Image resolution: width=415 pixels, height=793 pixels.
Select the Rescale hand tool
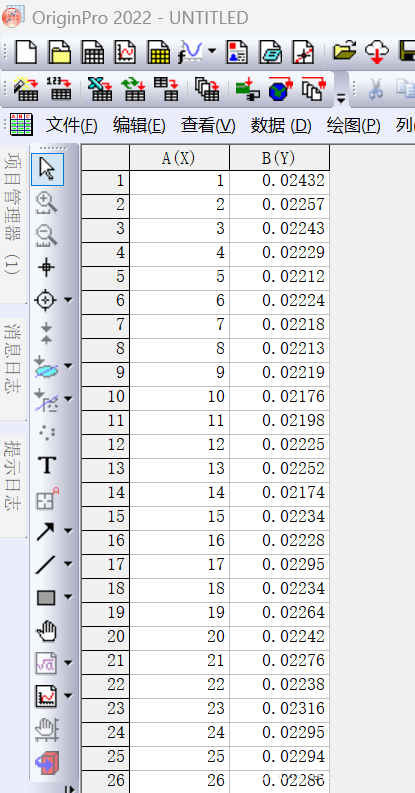click(47, 730)
